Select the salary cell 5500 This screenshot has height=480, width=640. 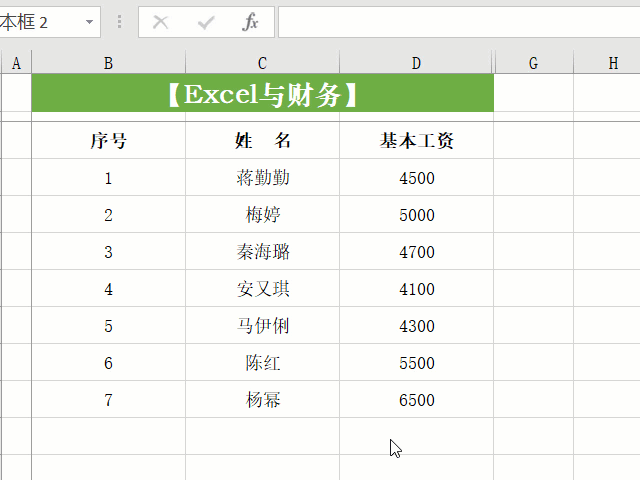tap(416, 362)
